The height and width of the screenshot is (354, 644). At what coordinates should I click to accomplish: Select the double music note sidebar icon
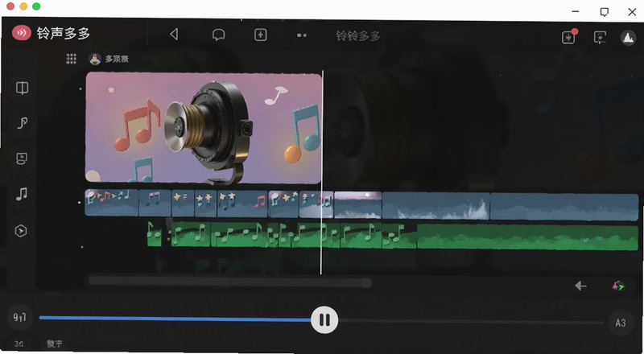tap(22, 193)
